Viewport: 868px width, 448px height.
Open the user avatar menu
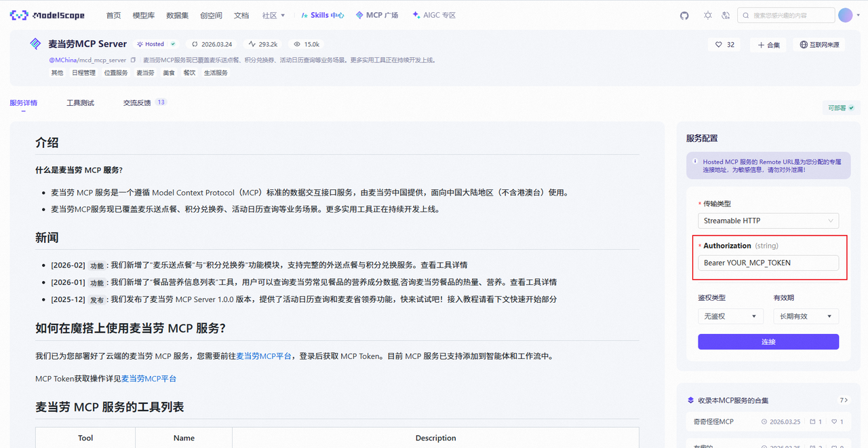pos(846,15)
